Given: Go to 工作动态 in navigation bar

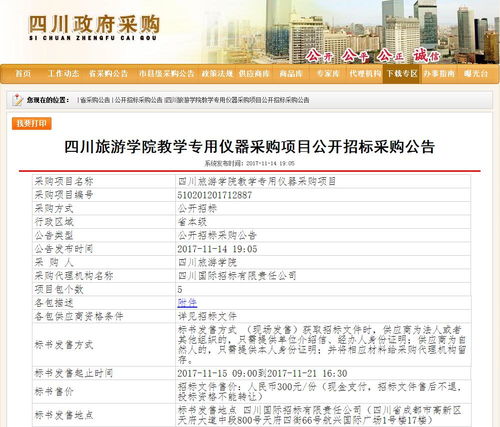Looking at the screenshot, I should [63, 74].
